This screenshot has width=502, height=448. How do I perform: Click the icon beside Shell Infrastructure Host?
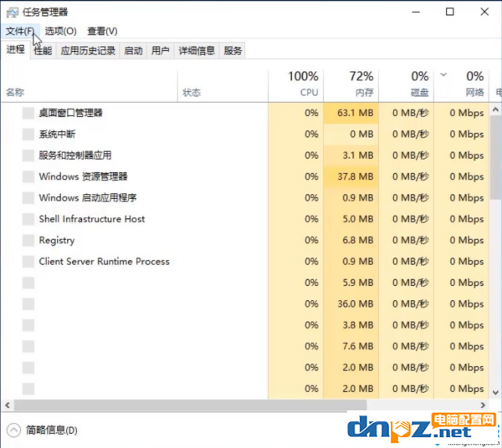click(28, 219)
